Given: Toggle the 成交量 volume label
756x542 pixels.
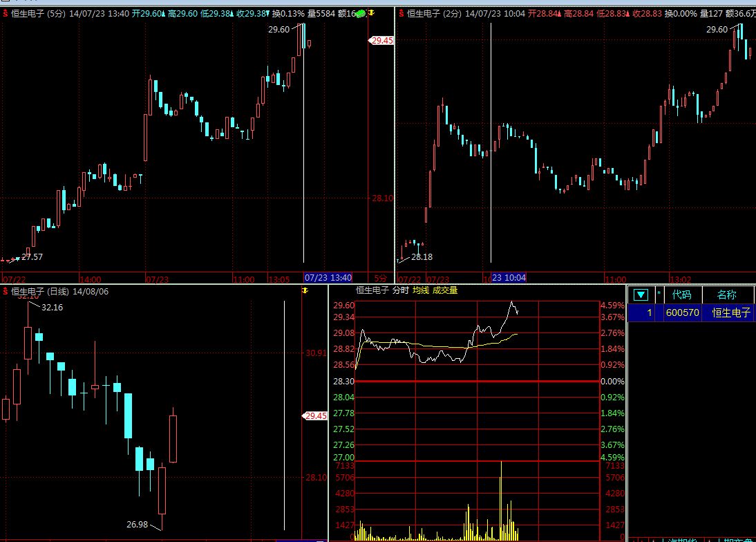Looking at the screenshot, I should tap(445, 290).
